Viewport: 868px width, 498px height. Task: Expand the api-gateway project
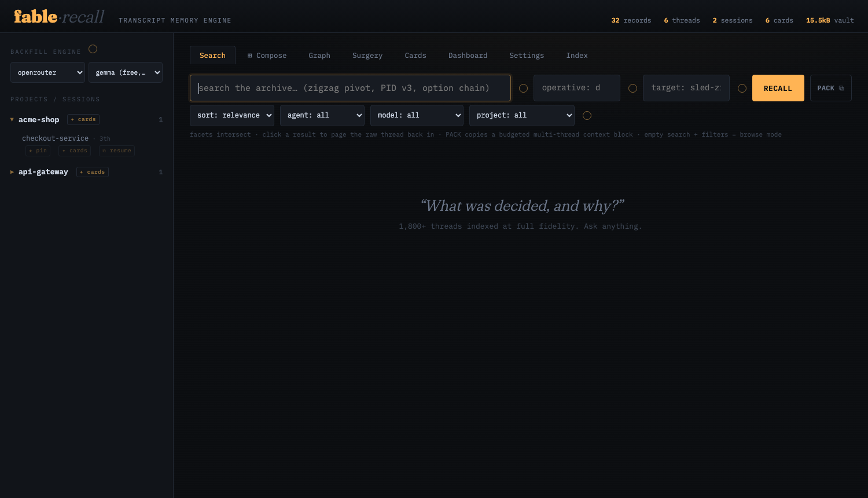(12, 172)
